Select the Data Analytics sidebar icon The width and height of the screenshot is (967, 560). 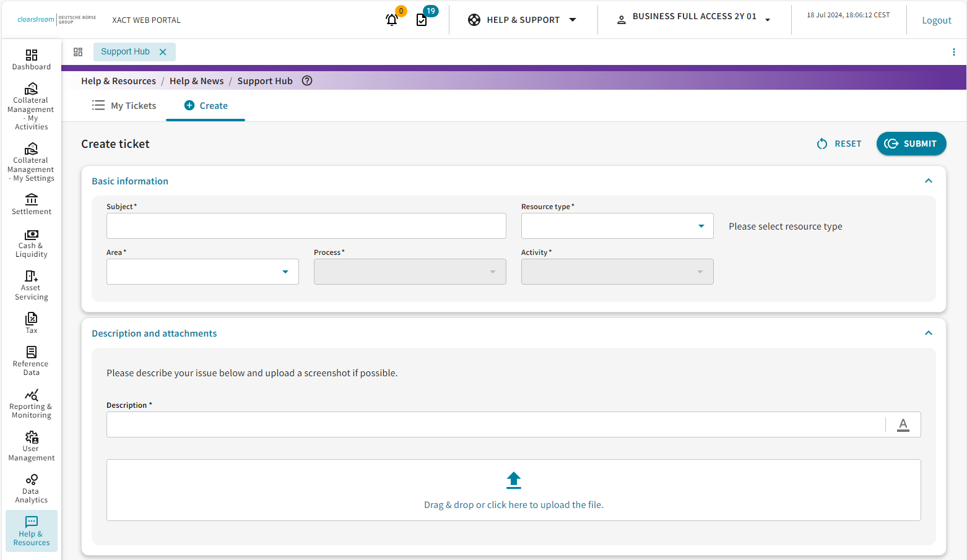pyautogui.click(x=31, y=487)
